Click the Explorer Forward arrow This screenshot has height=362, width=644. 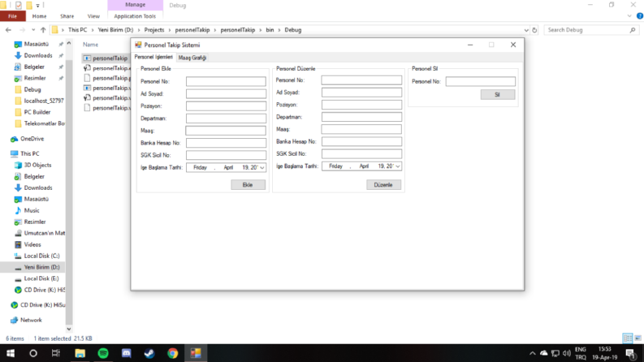point(22,30)
